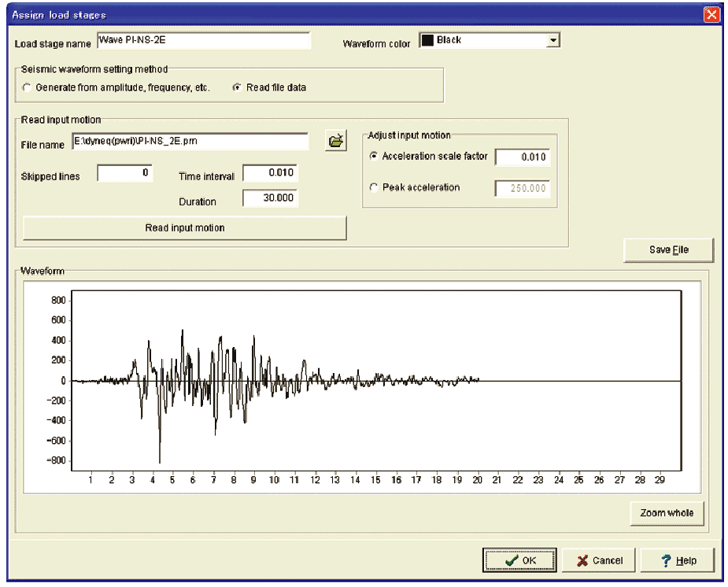The width and height of the screenshot is (728, 587).
Task: Click the Waveform color label
Action: pos(376,44)
